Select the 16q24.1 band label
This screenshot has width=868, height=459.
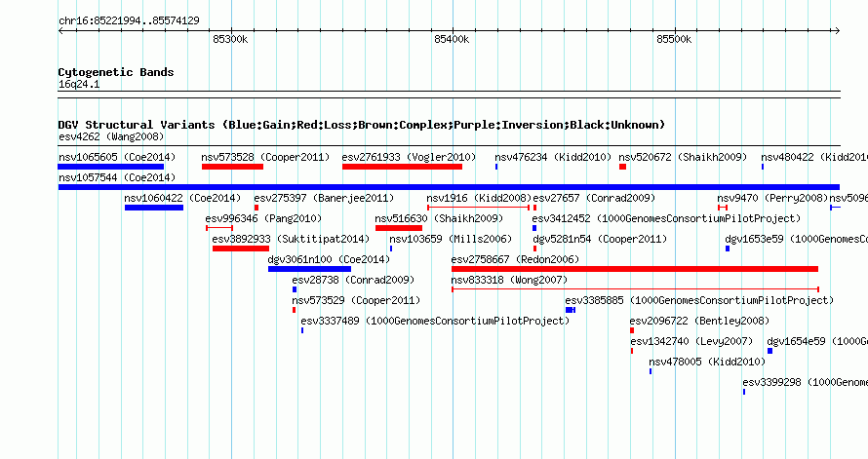[79, 85]
